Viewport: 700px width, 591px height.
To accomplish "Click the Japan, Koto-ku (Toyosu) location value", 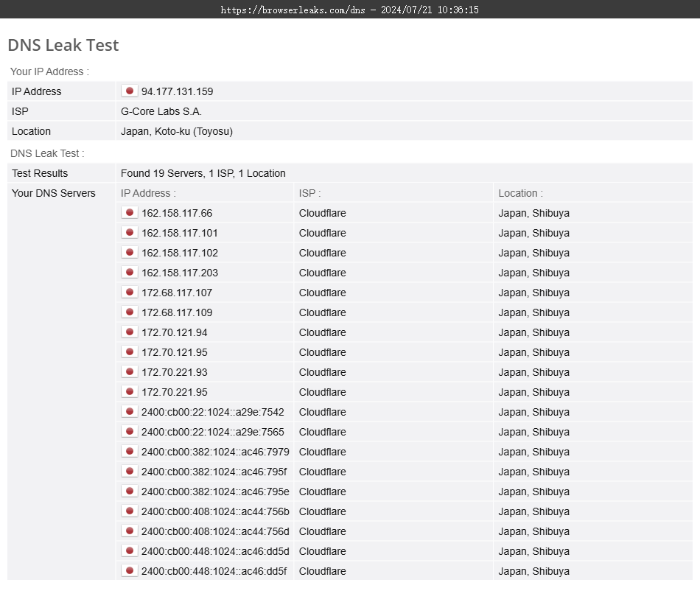I will point(177,131).
